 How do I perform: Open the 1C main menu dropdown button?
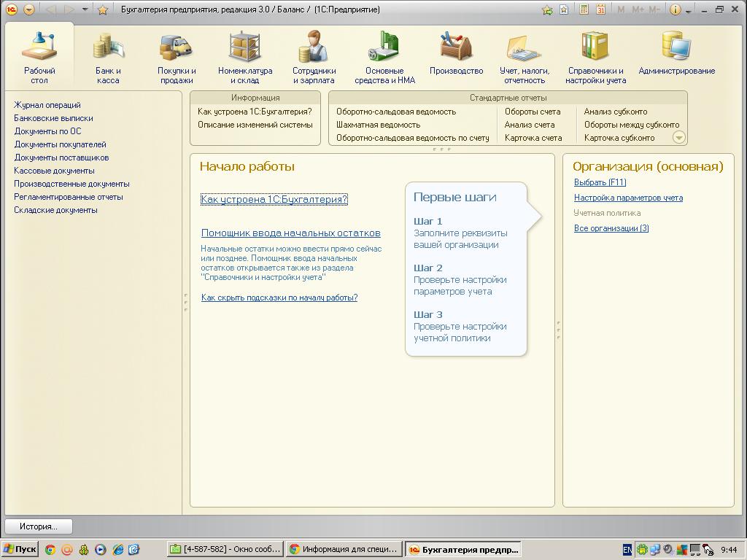point(29,9)
